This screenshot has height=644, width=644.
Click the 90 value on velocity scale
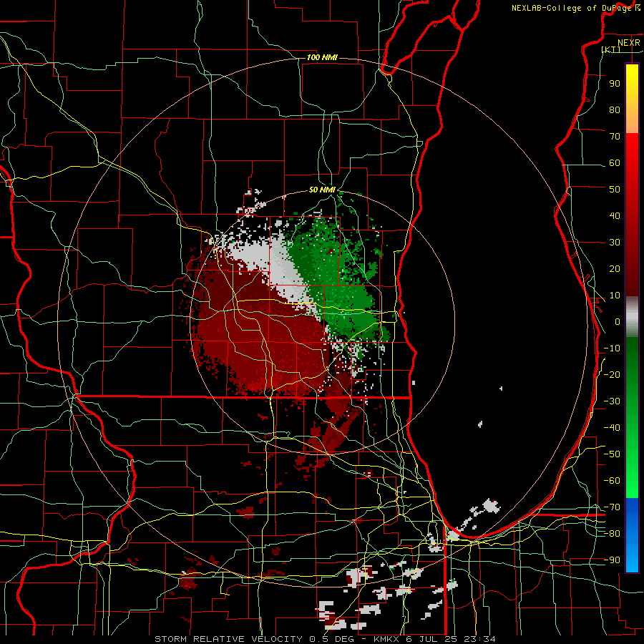[x=615, y=84]
